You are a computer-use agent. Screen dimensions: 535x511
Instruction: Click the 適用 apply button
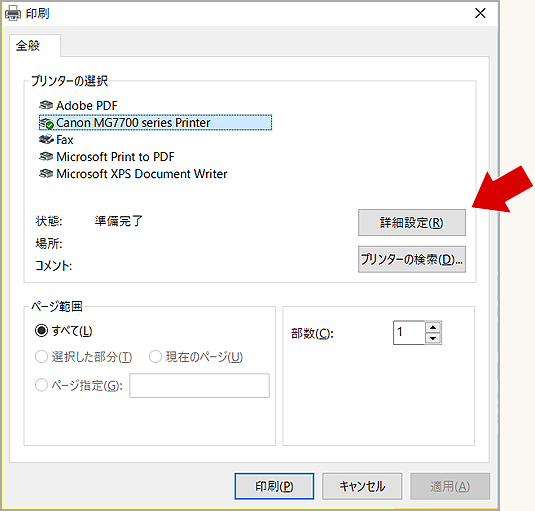[x=450, y=486]
